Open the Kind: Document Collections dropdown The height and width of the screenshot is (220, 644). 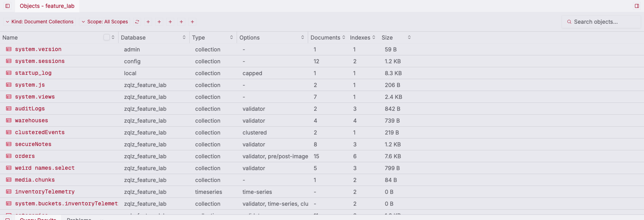click(40, 22)
